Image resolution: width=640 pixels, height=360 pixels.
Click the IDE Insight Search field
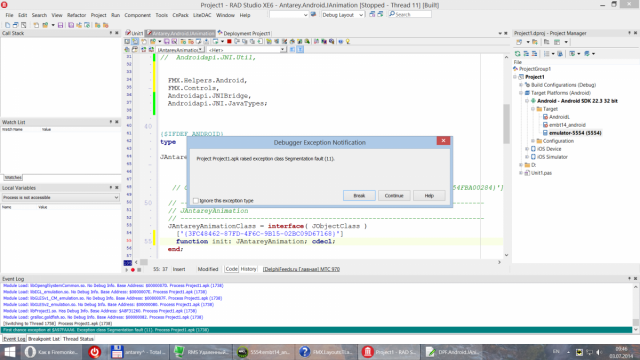coord(410,14)
